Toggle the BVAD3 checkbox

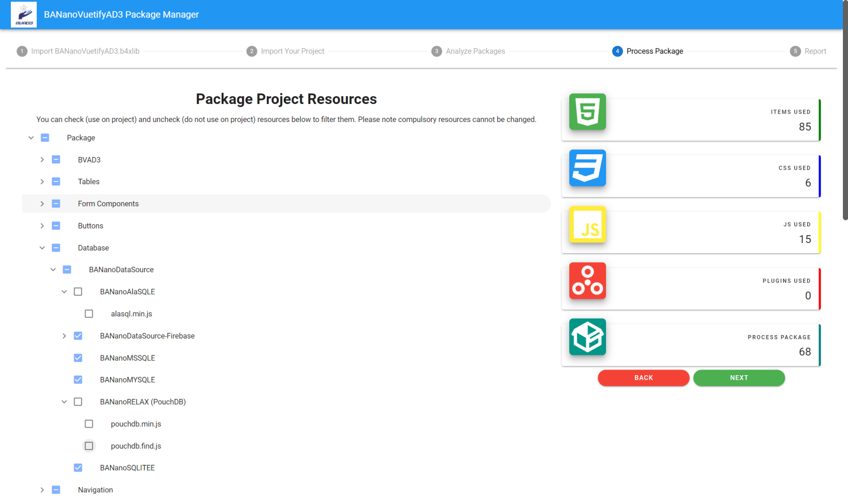click(x=56, y=160)
